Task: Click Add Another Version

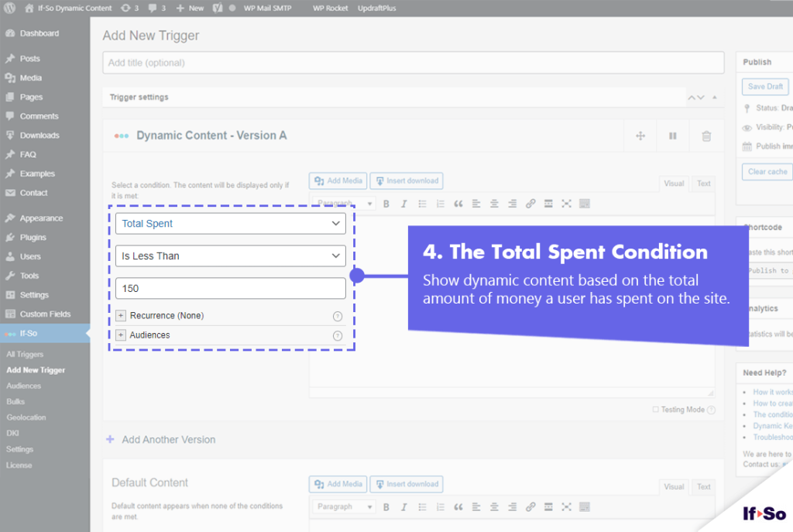Action: (161, 439)
